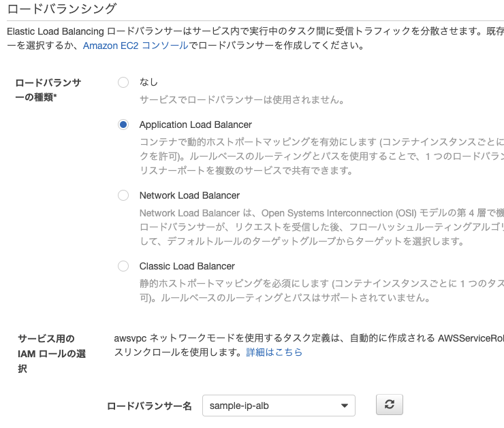Click the Network Load Balancer label text
The image size is (504, 428).
(x=189, y=195)
